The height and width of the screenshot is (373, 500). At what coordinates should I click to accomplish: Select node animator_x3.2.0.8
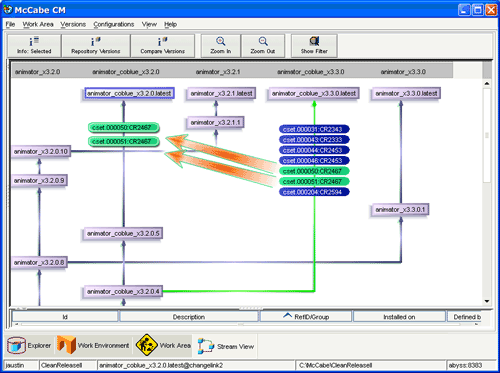pyautogui.click(x=39, y=262)
